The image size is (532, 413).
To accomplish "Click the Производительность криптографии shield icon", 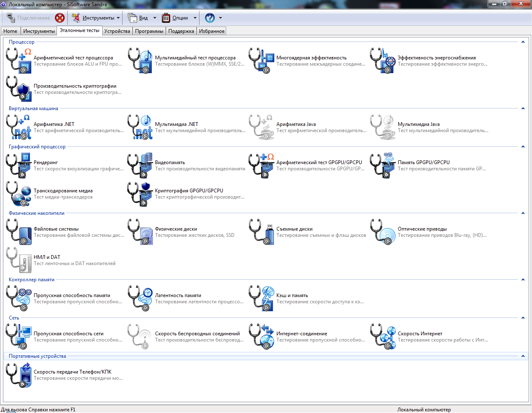I will (x=19, y=89).
